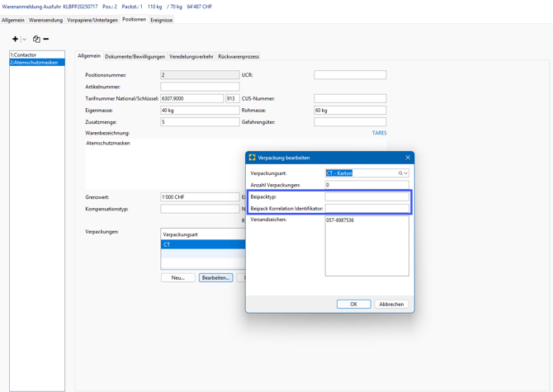553x392 pixels.
Task: Open the Vorpapiere/Unterlagen tab
Action: click(92, 20)
